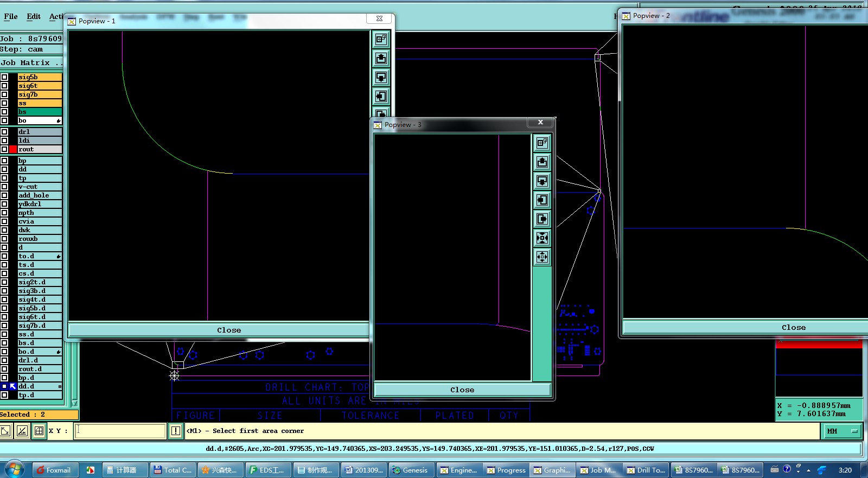Click the grid snap icon beside X Y
Image resolution: width=868 pixels, height=478 pixels.
[x=39, y=431]
